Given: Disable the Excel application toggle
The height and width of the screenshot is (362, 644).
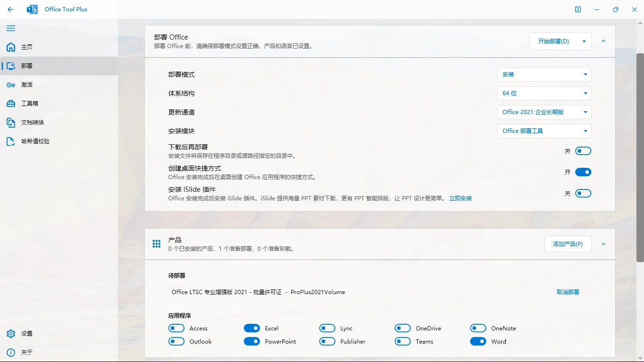Looking at the screenshot, I should click(252, 328).
